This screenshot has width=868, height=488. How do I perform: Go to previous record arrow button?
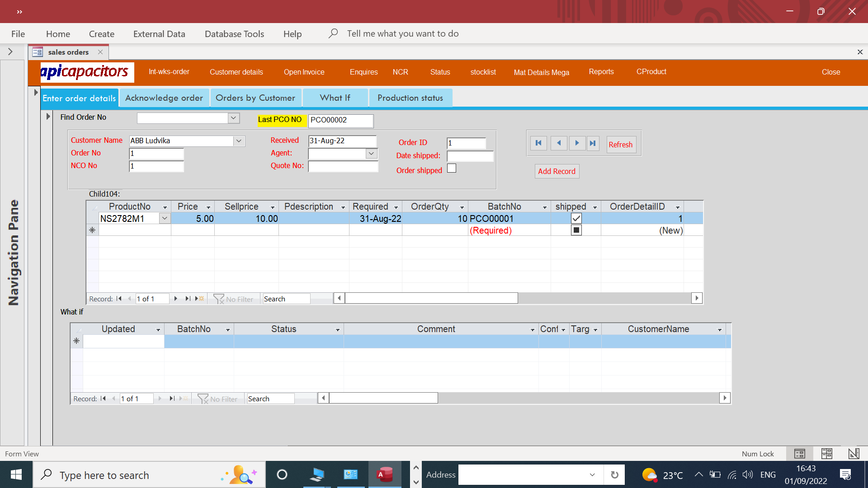pyautogui.click(x=559, y=143)
